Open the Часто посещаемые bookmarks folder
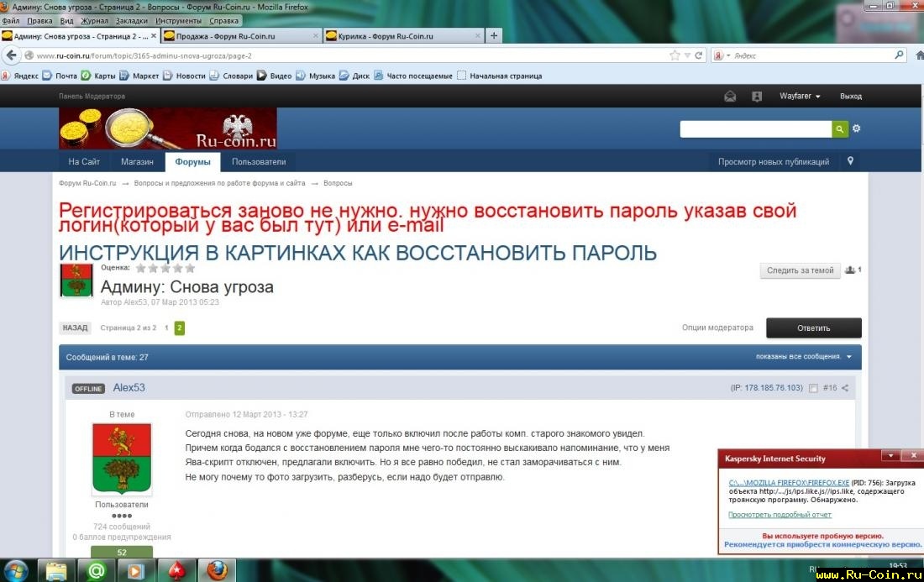924x582 pixels. tap(413, 76)
